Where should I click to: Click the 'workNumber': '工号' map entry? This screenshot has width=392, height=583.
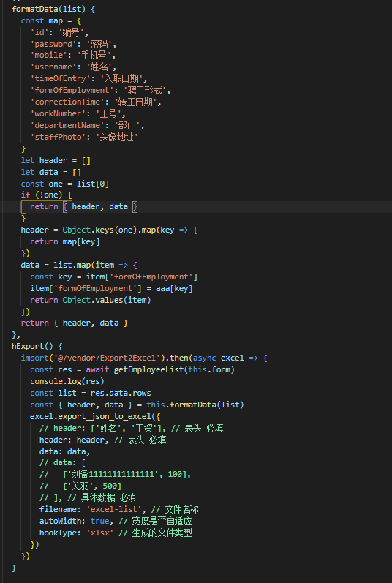pos(78,114)
